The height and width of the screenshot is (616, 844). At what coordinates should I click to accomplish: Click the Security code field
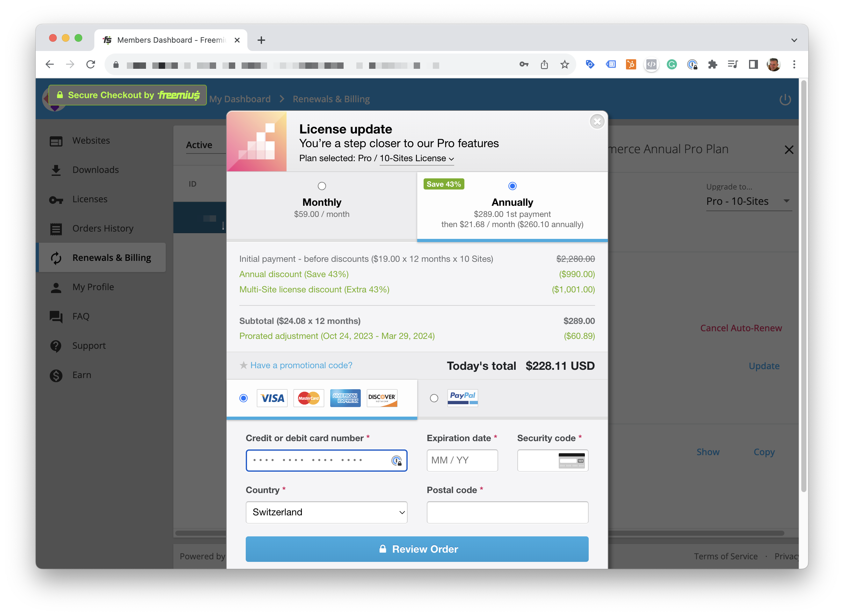click(552, 461)
